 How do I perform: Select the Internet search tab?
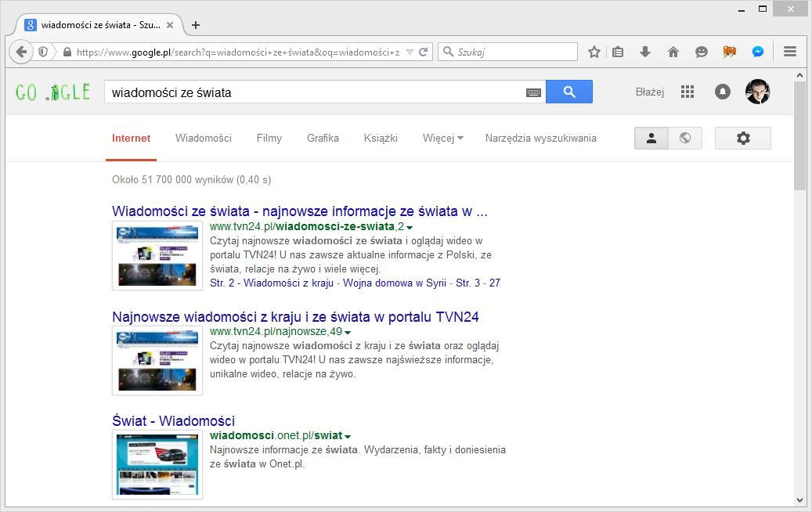pyautogui.click(x=131, y=139)
